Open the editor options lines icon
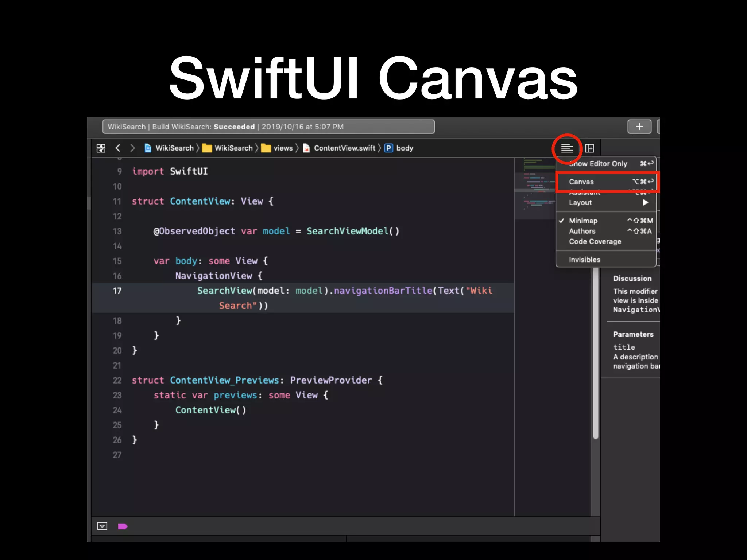Screen dimensions: 747x560 point(566,148)
